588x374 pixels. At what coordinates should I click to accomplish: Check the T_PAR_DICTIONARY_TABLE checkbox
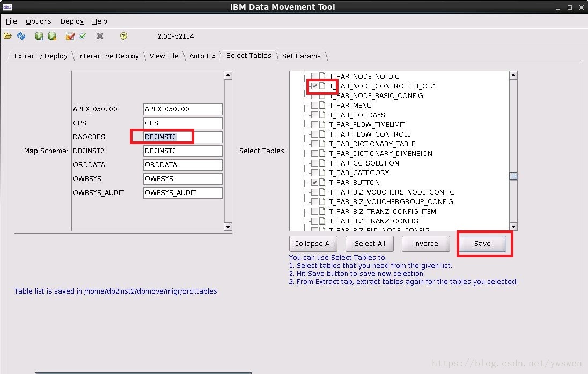tap(314, 144)
